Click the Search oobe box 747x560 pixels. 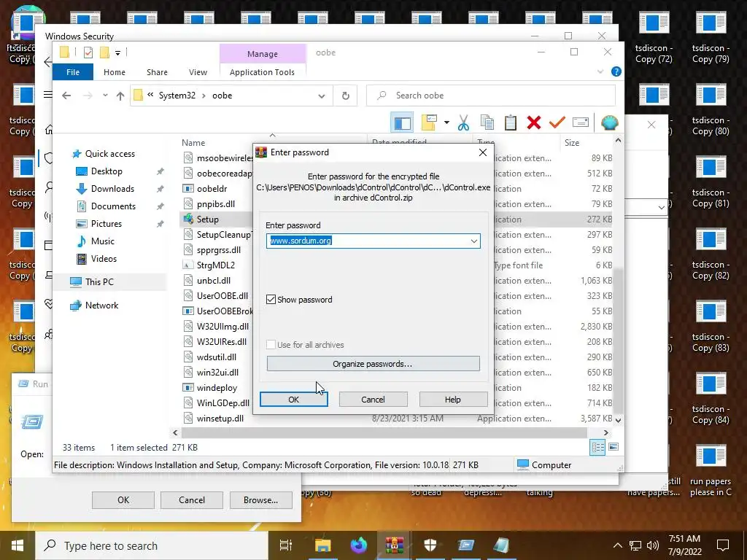tap(491, 96)
